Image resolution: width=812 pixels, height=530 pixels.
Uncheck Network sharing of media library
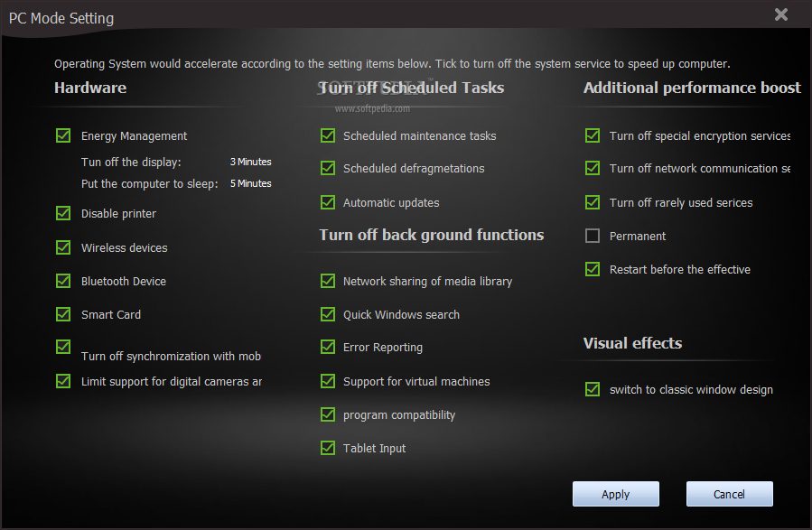tap(328, 281)
